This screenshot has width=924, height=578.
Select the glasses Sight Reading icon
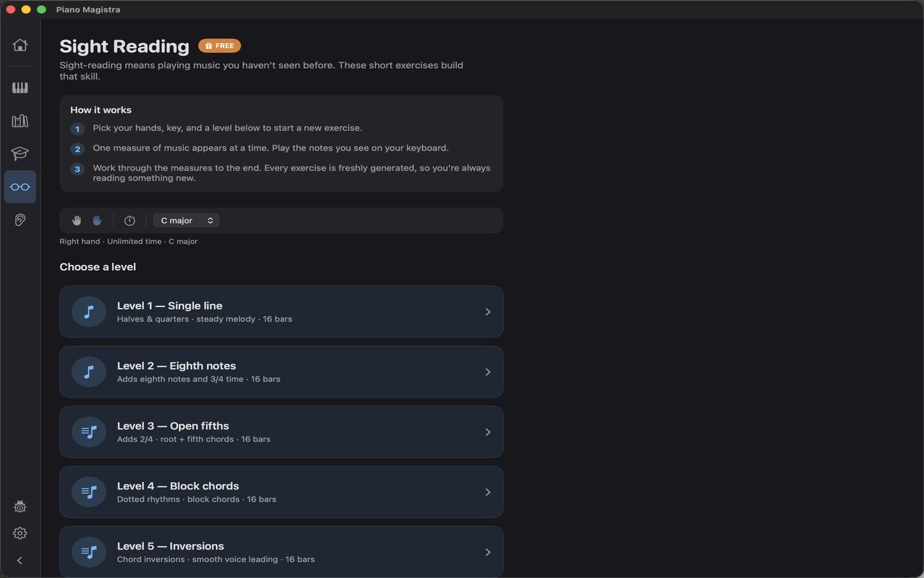click(20, 187)
